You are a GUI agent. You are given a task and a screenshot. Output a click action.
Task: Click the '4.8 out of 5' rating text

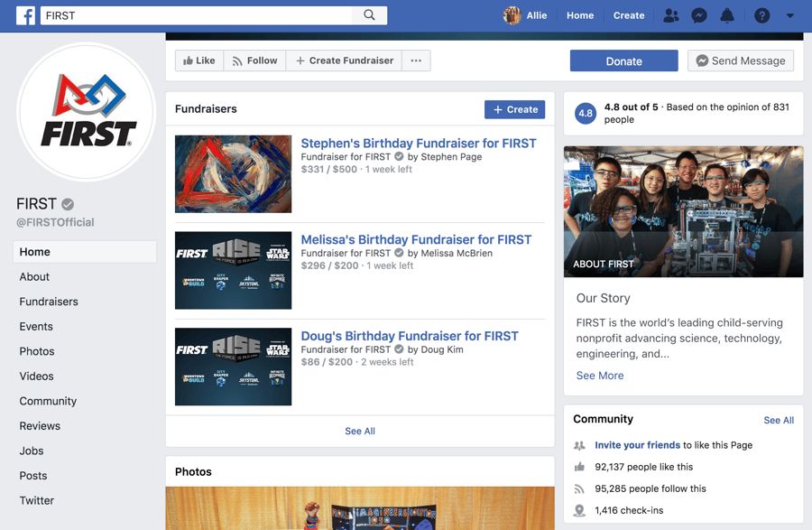coord(631,107)
